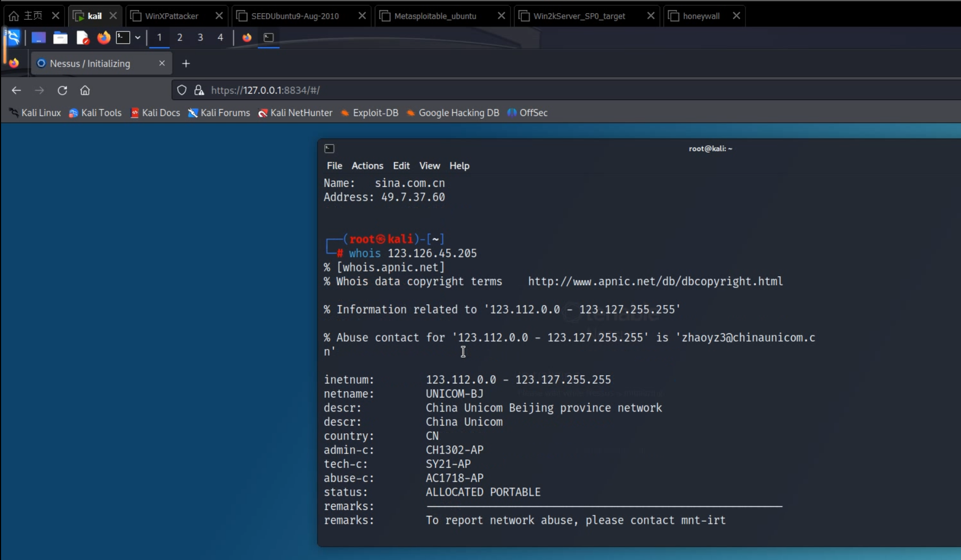Image resolution: width=961 pixels, height=560 pixels.
Task: Click the connection security lock icon
Action: [x=199, y=90]
